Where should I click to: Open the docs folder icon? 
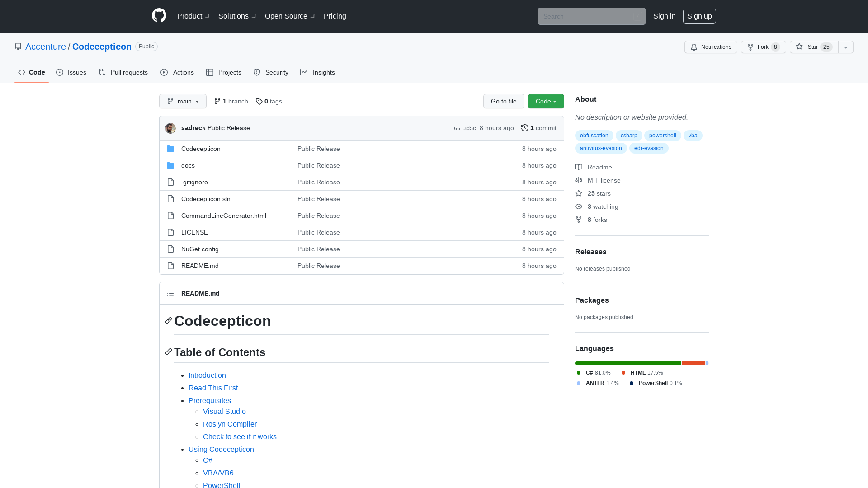click(170, 165)
